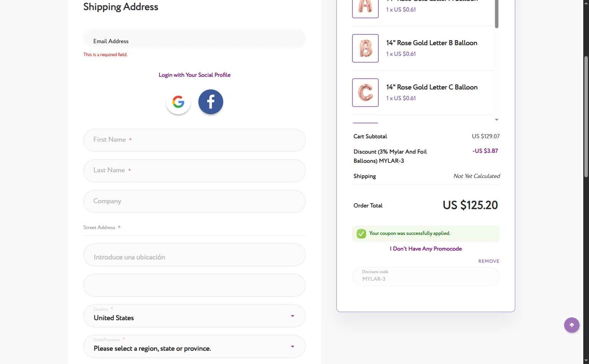The height and width of the screenshot is (364, 589).
Task: Click the 'Order Total' label
Action: 368,205
